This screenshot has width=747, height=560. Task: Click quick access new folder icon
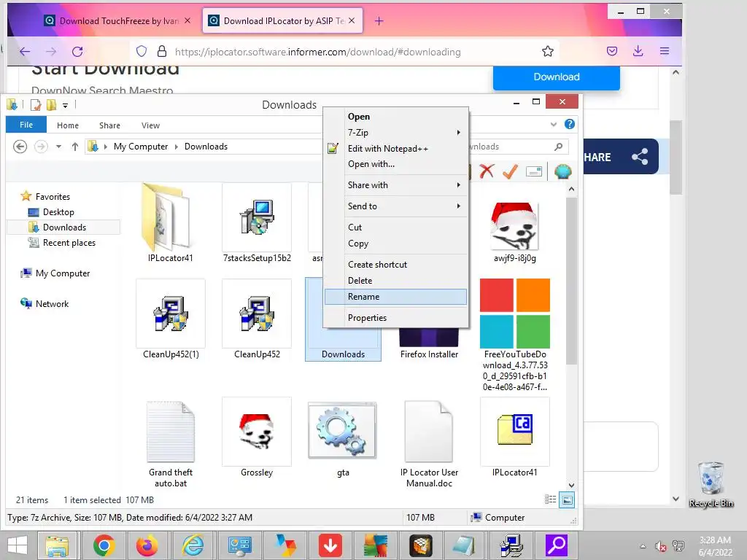pyautogui.click(x=52, y=105)
